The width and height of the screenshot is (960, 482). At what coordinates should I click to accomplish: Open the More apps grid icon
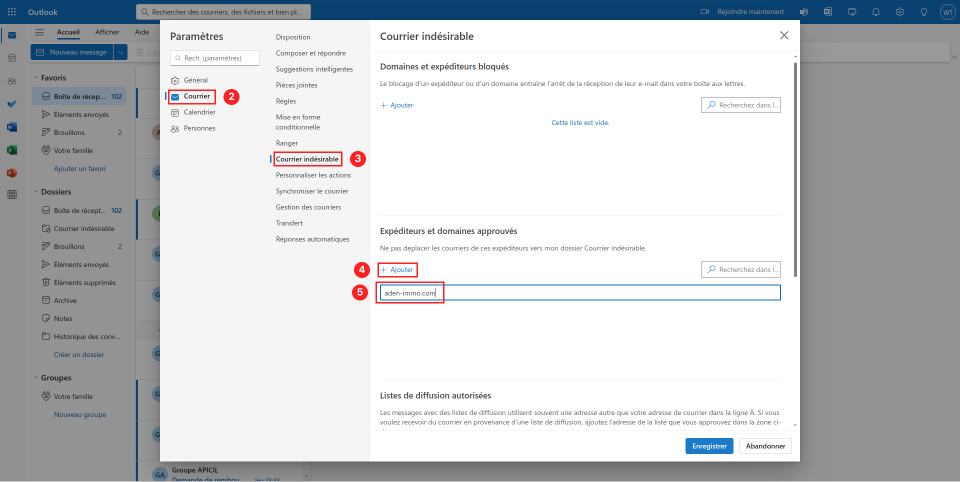[x=12, y=194]
